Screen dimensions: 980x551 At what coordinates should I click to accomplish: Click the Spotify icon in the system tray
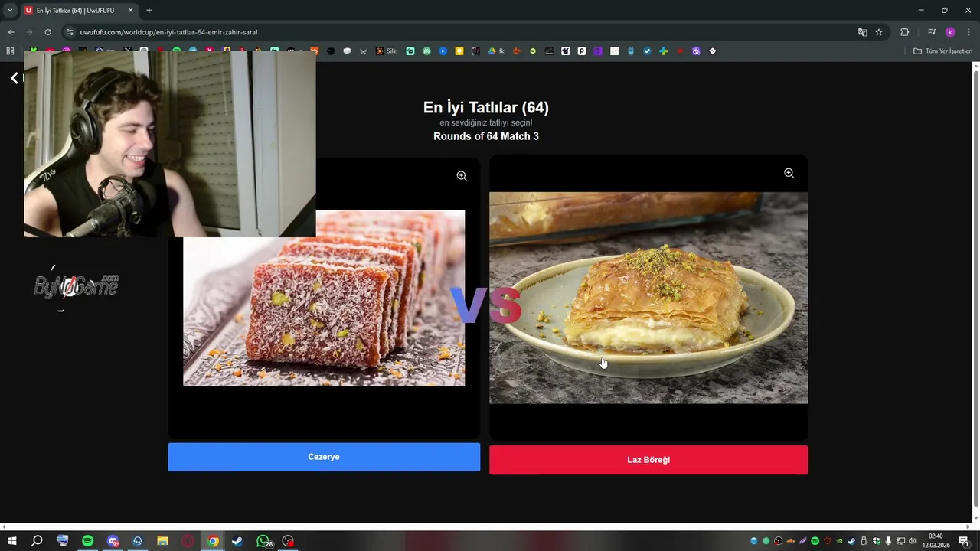[x=815, y=541]
